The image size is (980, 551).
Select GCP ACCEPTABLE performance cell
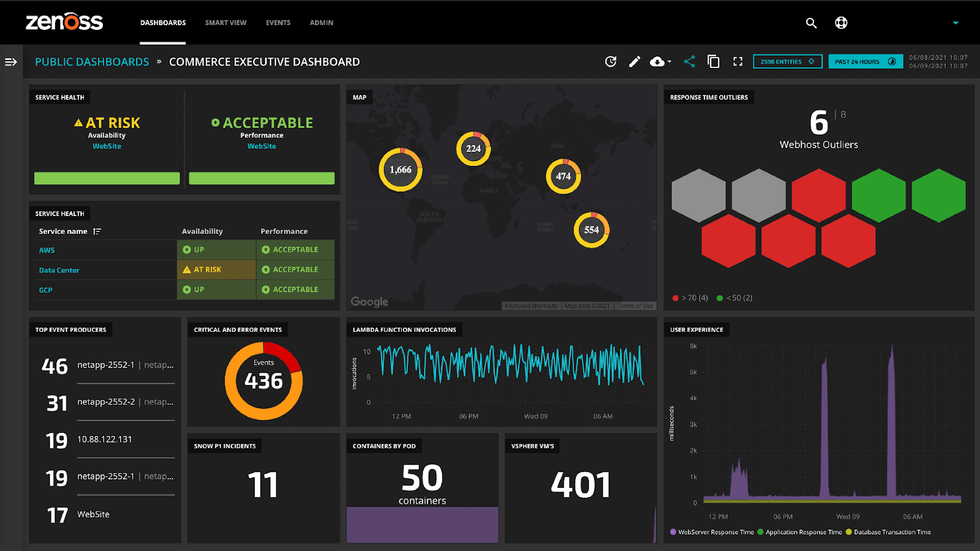coord(295,290)
